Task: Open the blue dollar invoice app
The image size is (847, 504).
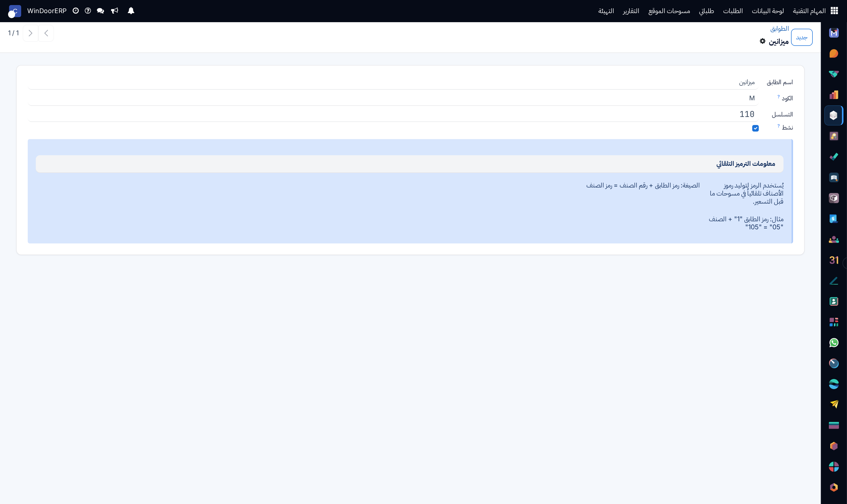Action: [x=834, y=219]
